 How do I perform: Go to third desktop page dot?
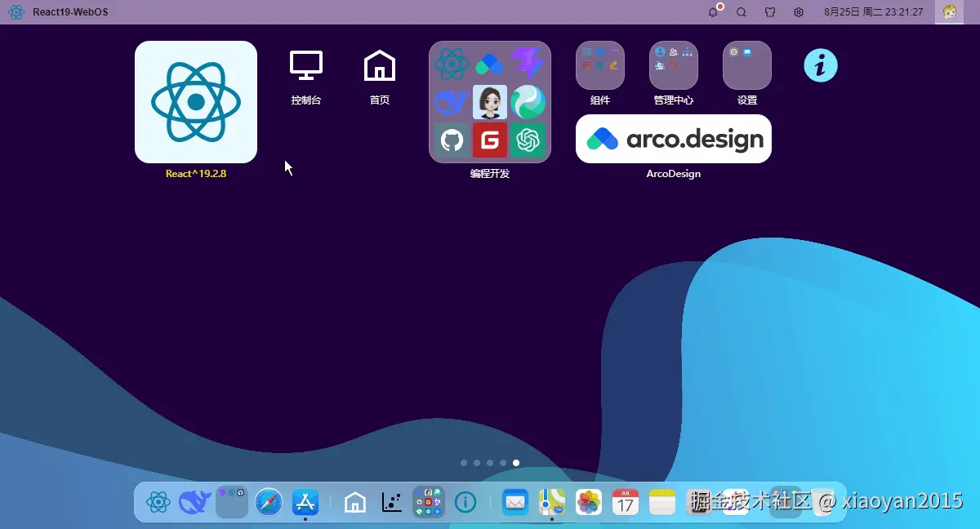(490, 463)
